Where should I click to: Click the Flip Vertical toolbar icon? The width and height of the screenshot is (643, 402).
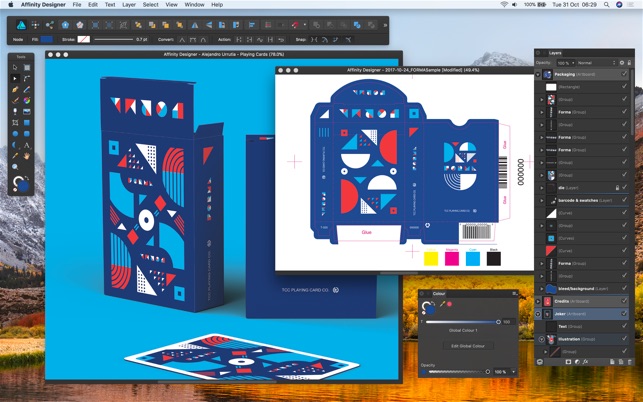click(x=209, y=25)
